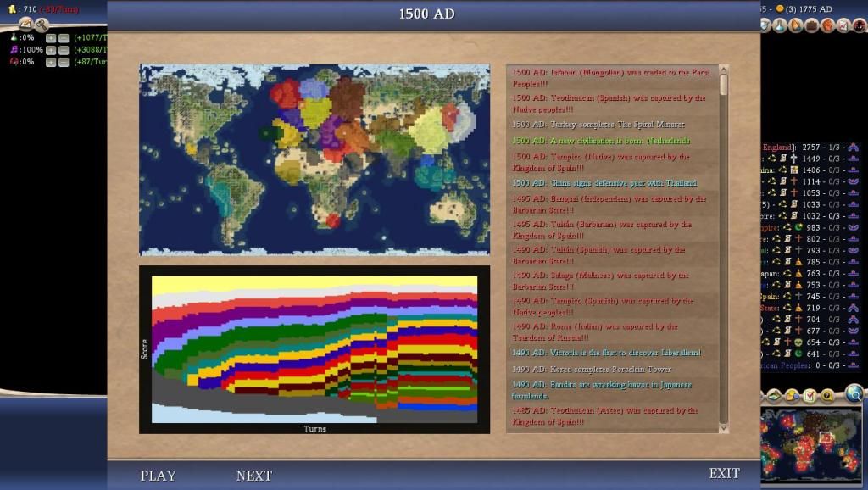Image resolution: width=868 pixels, height=490 pixels.
Task: Decrease the science rate with minus button
Action: pos(64,37)
